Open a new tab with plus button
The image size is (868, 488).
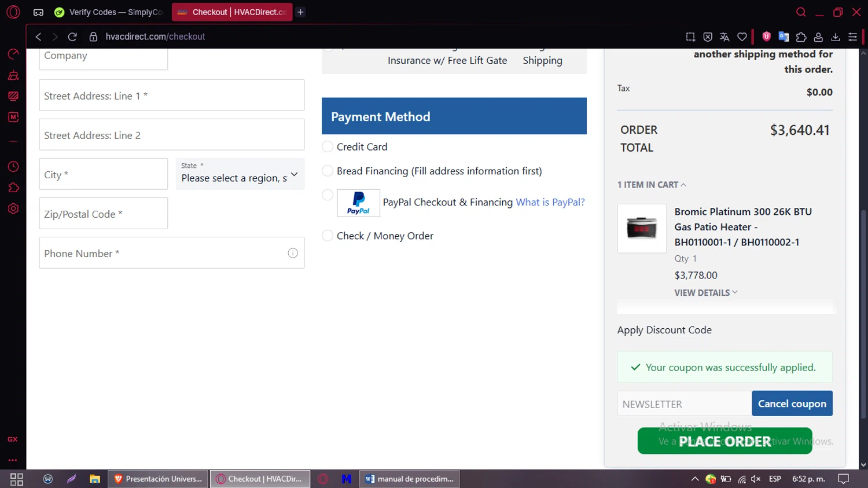[x=300, y=12]
